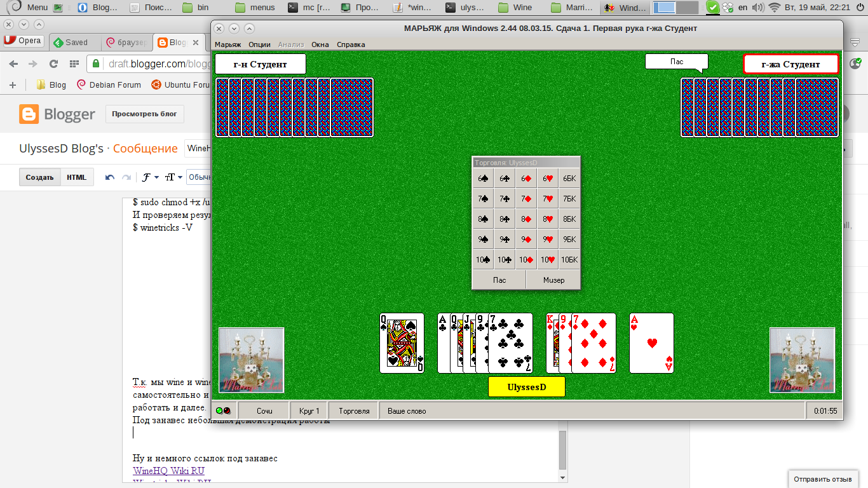
Task: Open the Окна menu
Action: [320, 44]
